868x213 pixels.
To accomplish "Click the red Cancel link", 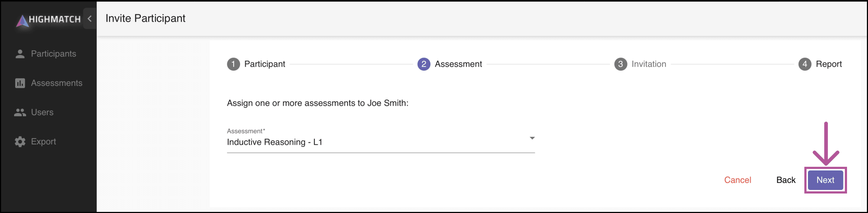I will pyautogui.click(x=737, y=180).
